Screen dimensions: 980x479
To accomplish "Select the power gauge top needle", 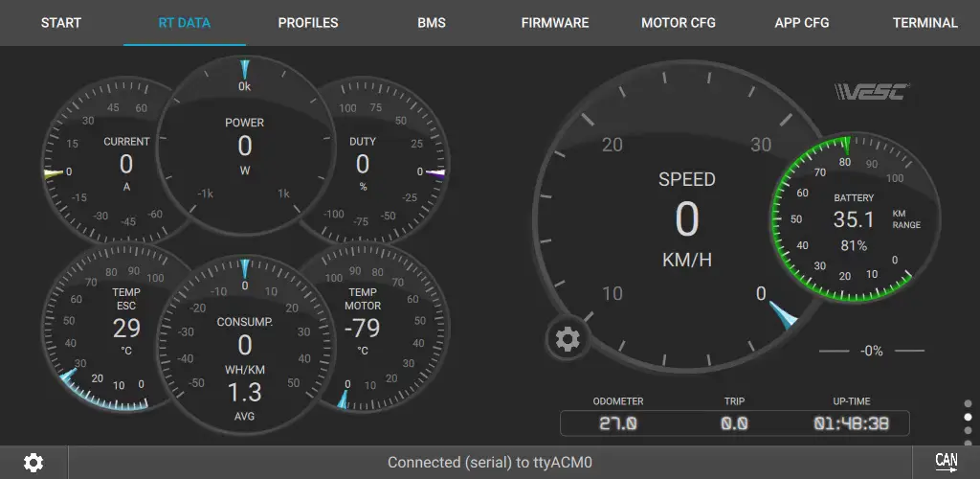I will pos(244,69).
